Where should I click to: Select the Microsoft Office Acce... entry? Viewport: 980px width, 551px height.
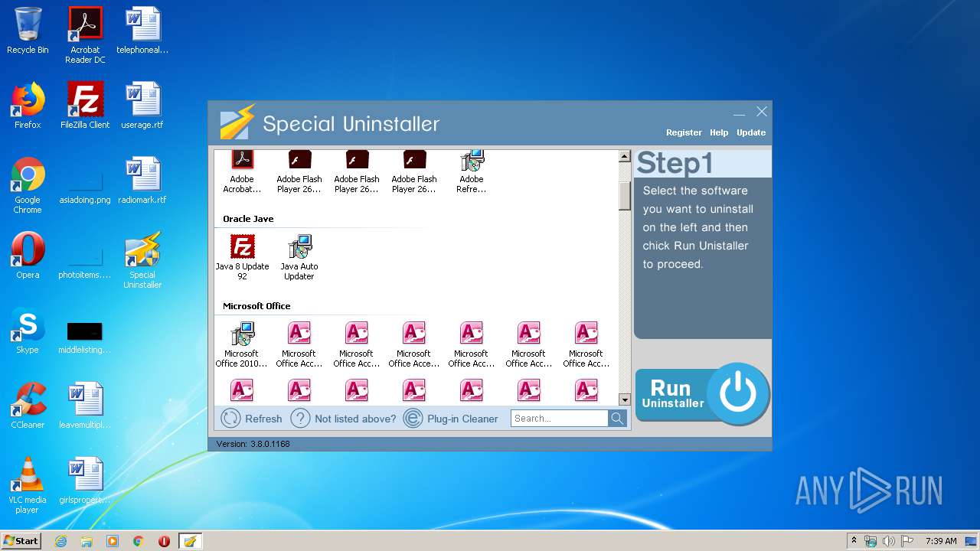coord(414,345)
